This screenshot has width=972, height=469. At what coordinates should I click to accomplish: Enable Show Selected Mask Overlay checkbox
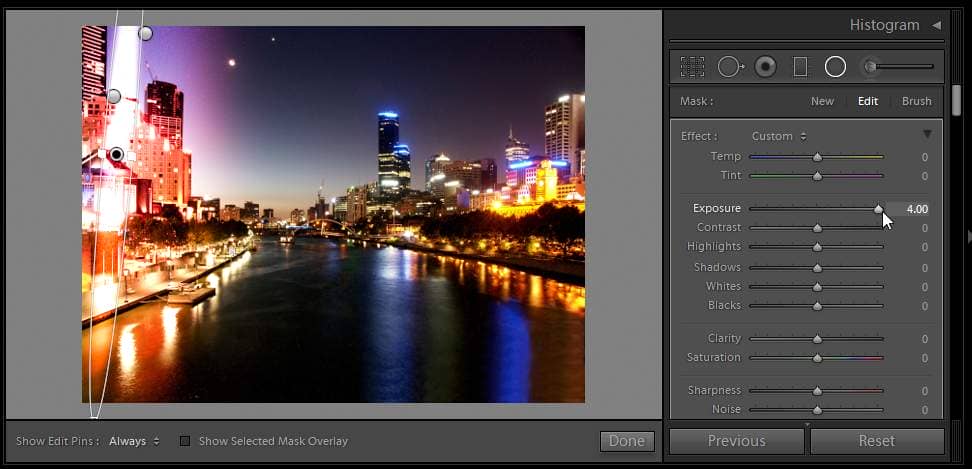click(x=184, y=441)
